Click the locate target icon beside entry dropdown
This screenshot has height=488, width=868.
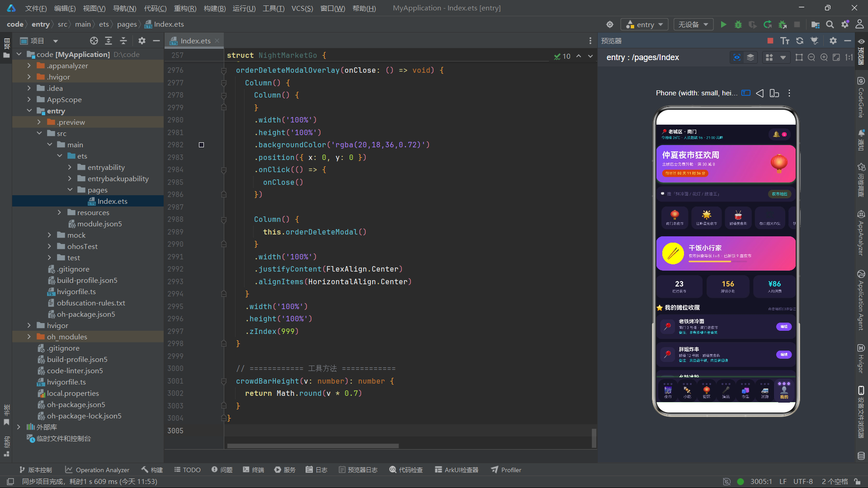[x=610, y=24]
